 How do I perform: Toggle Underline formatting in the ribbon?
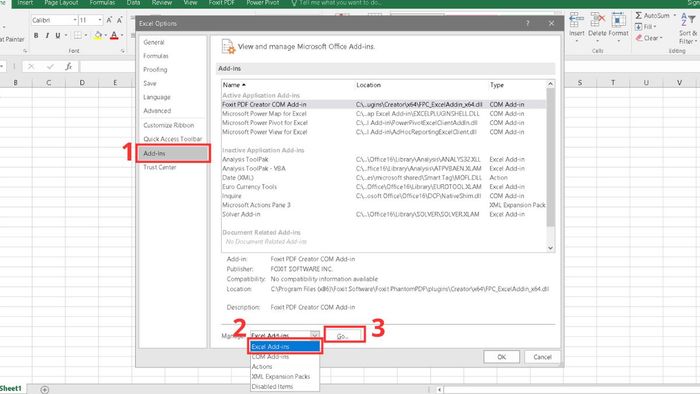58,36
